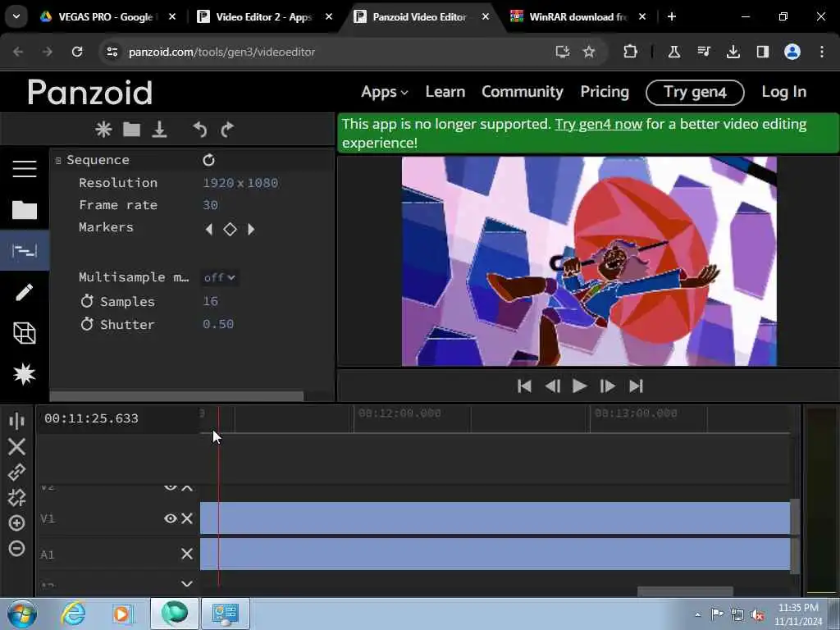Open the Community page
This screenshot has width=840, height=630.
tap(523, 92)
